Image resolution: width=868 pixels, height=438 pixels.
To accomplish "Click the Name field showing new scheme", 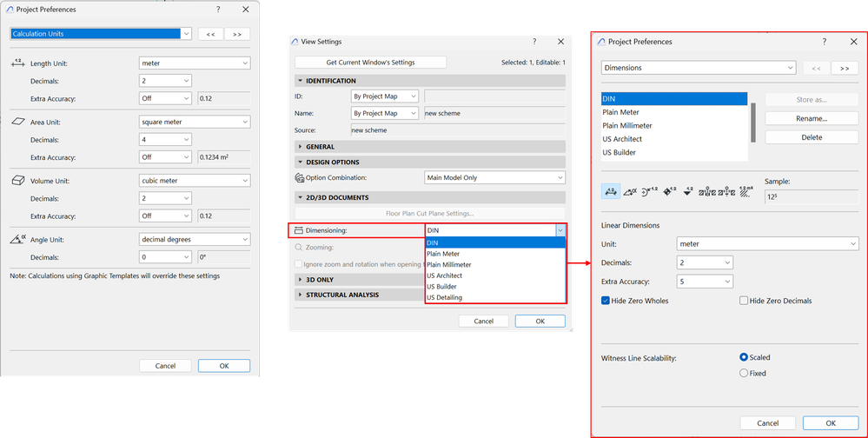I will click(494, 113).
